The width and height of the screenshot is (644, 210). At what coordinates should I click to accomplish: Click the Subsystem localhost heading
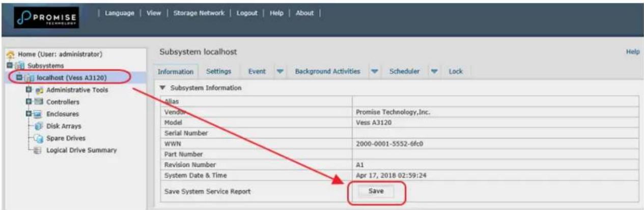pyautogui.click(x=198, y=52)
